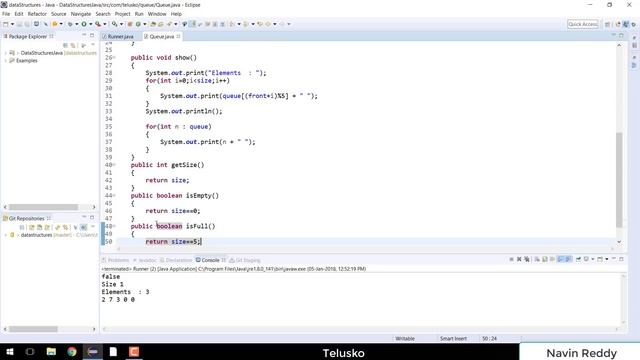
Task: Click the New file toolbar icon
Action: click(6, 24)
